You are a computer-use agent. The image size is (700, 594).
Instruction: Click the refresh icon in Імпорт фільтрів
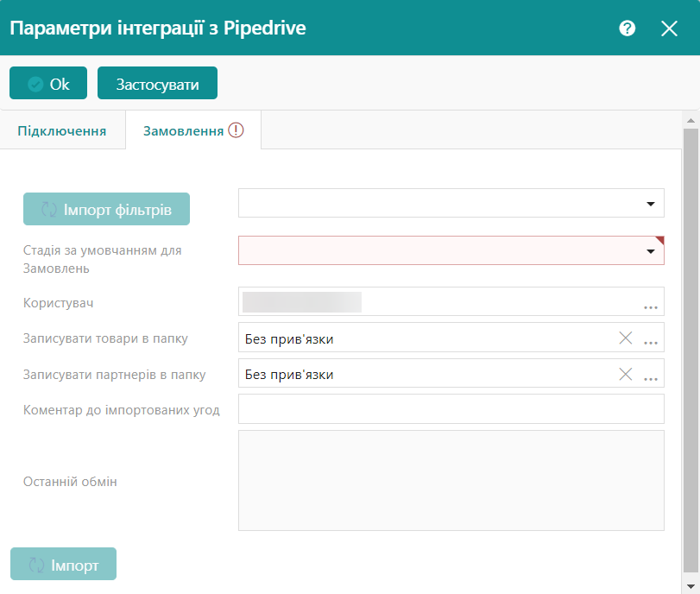pos(49,209)
